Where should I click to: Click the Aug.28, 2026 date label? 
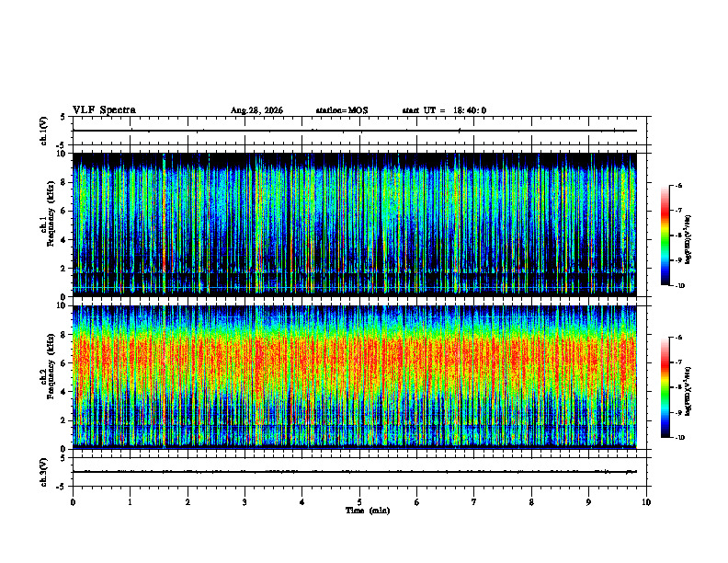tap(256, 110)
